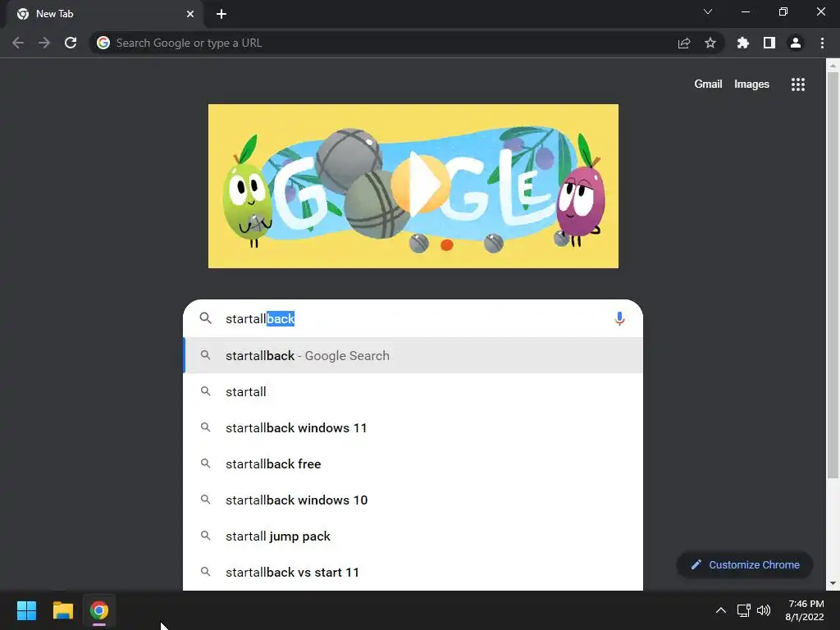Show hidden system tray icons

click(x=721, y=610)
